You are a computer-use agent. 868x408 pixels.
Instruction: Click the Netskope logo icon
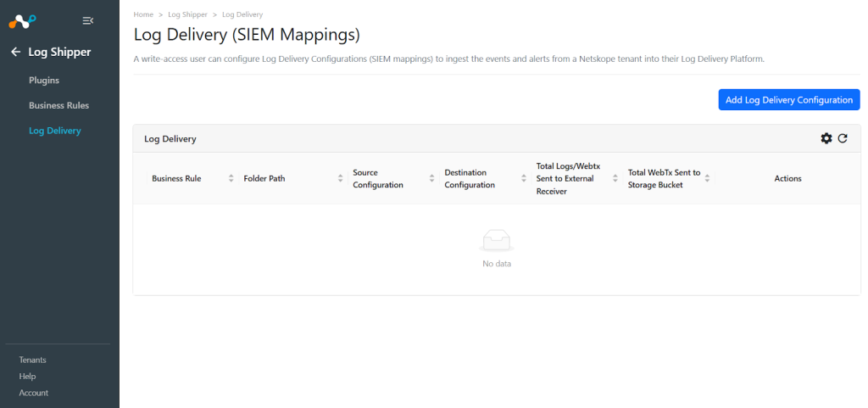[x=22, y=21]
